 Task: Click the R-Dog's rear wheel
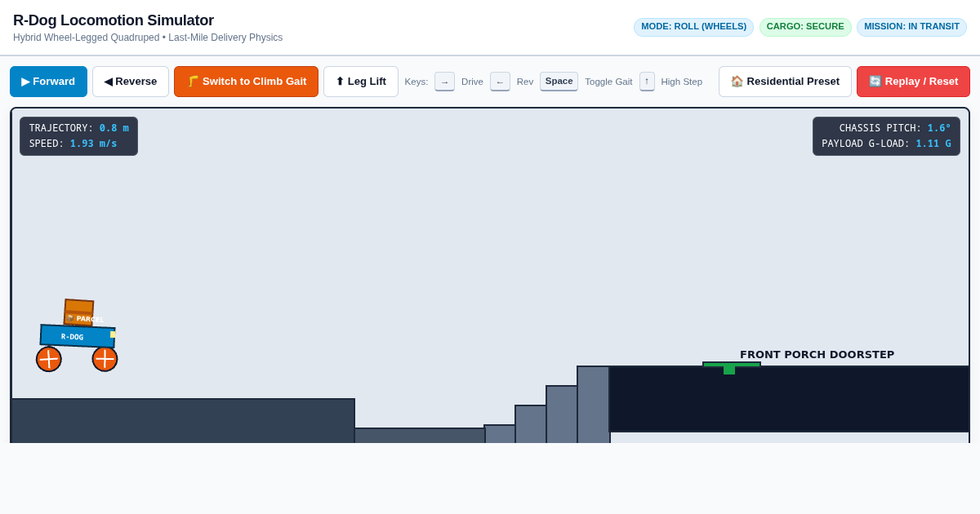(48, 359)
